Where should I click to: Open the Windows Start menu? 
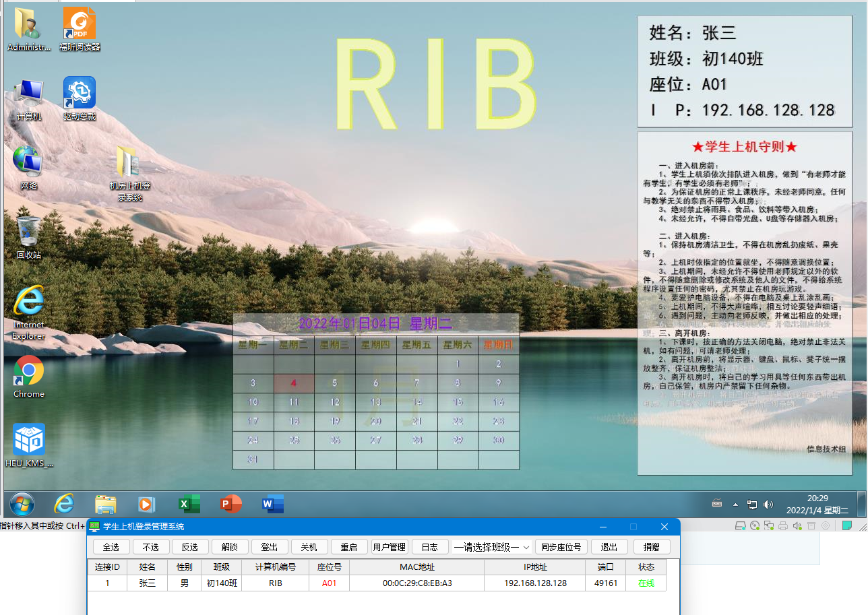pyautogui.click(x=22, y=504)
